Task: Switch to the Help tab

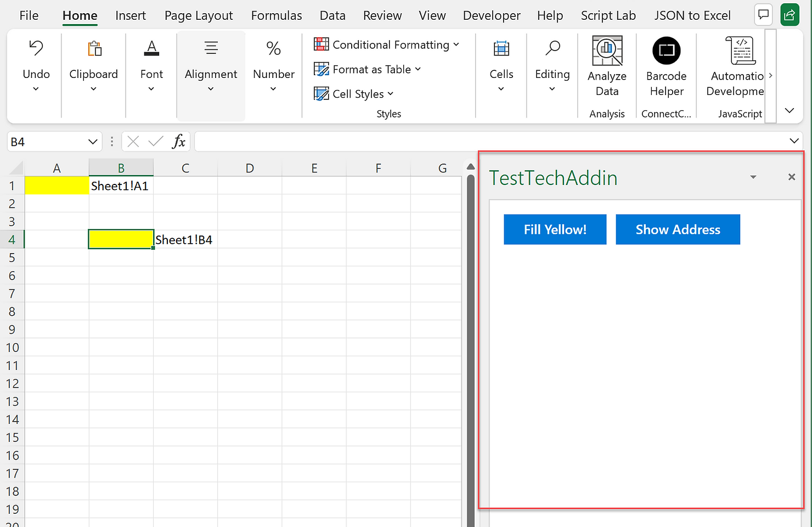Action: (550, 15)
